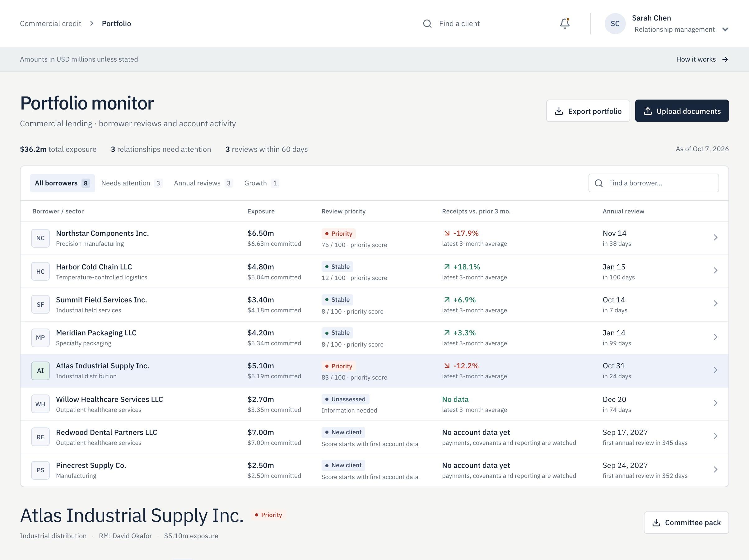
Task: Open Pinecrest Supply Co. row chevron
Action: [x=715, y=469]
